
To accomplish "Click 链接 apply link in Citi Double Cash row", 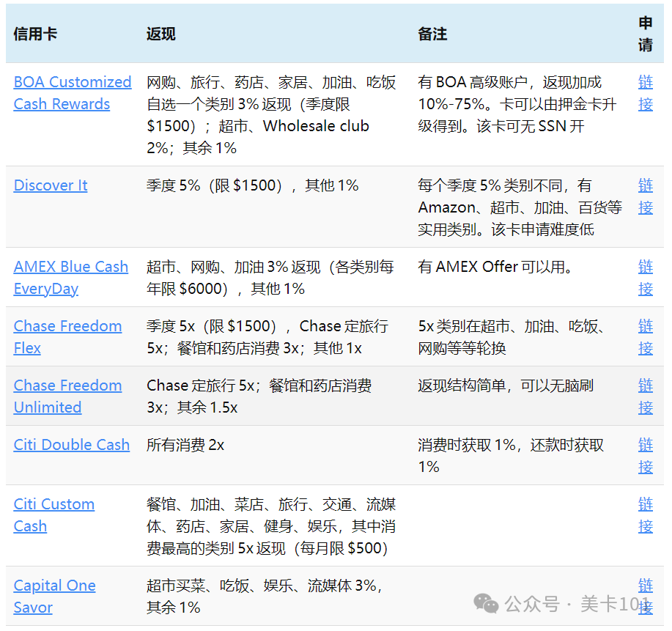I will click(646, 456).
